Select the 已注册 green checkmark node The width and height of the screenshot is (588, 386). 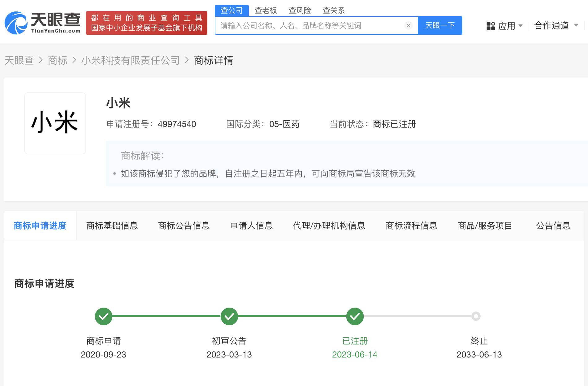coord(355,316)
